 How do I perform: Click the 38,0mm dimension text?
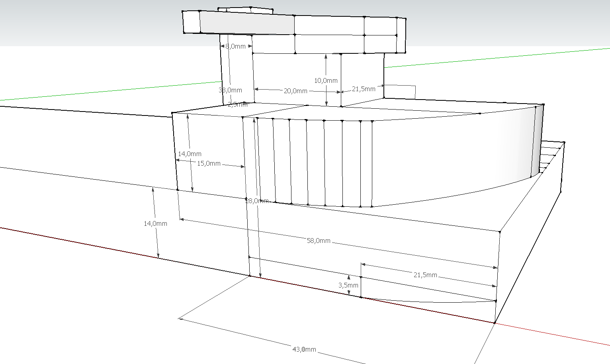click(x=230, y=90)
